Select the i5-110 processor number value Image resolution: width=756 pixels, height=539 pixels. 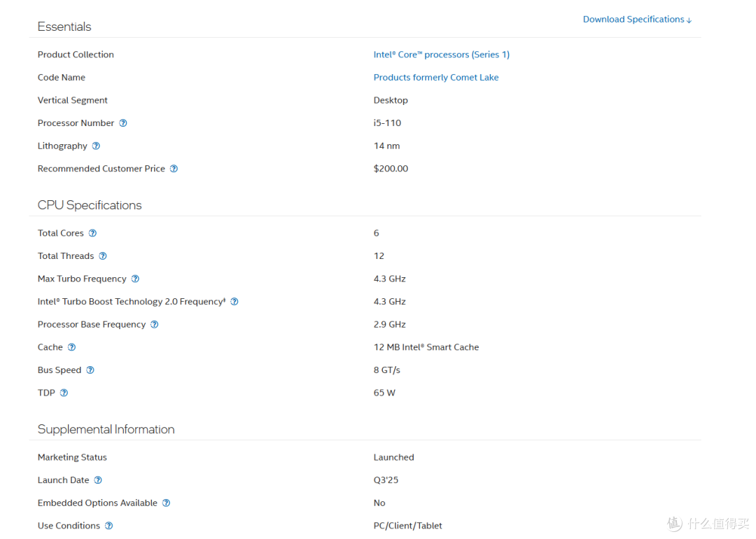pyautogui.click(x=387, y=123)
